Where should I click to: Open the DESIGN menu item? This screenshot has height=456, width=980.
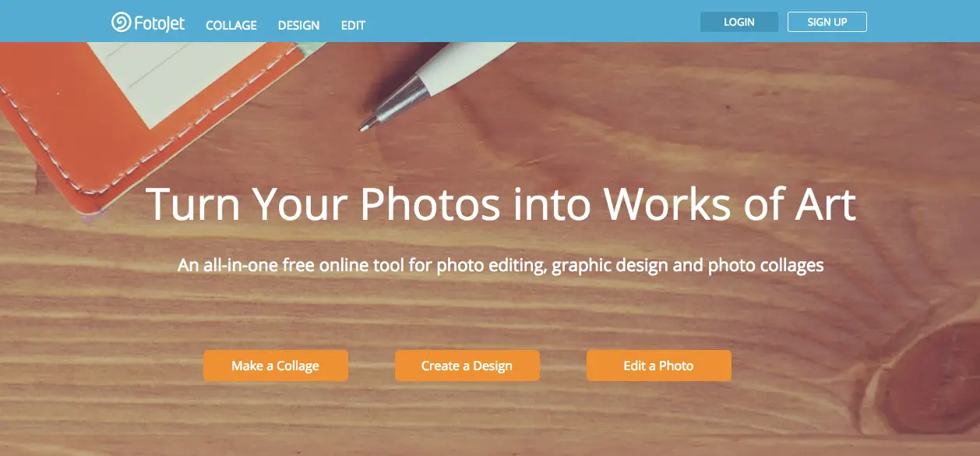(298, 25)
